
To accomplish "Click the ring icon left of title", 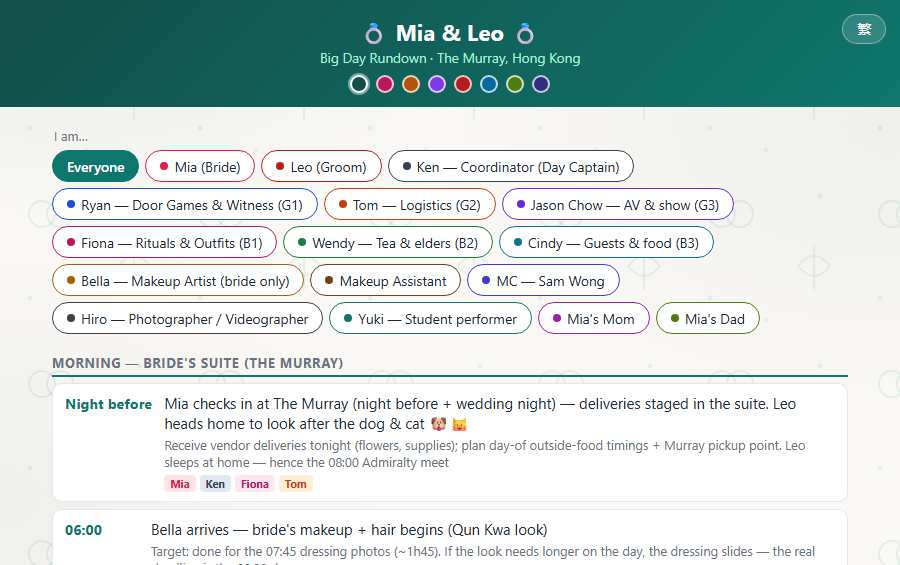I will pyautogui.click(x=374, y=34).
